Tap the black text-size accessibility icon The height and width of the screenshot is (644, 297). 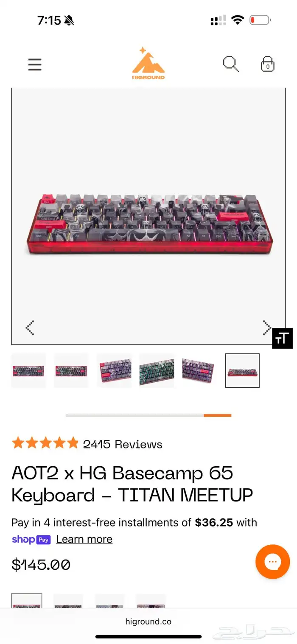pos(282,338)
